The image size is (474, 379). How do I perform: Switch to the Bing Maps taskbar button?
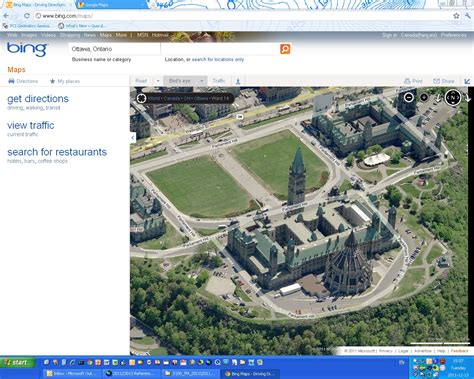(x=250, y=374)
